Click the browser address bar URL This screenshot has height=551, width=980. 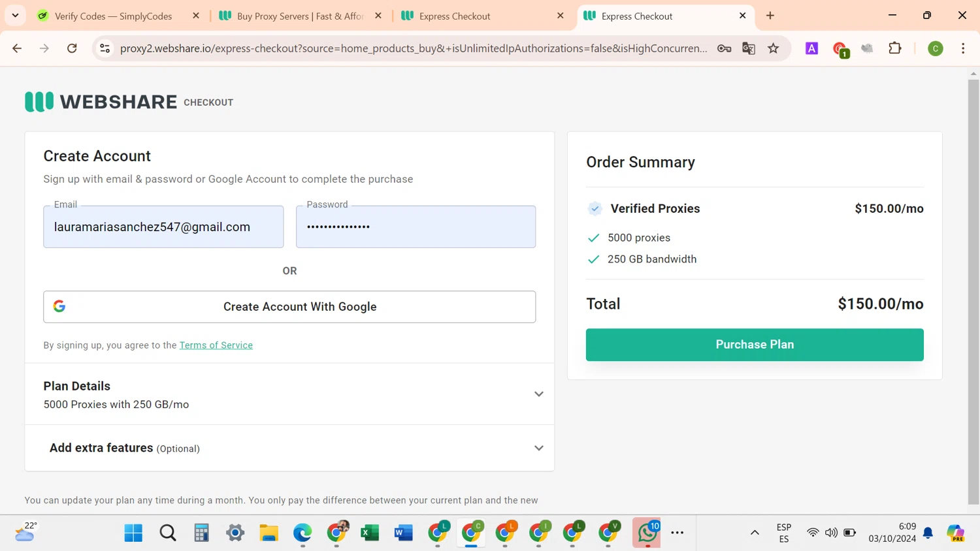tap(413, 48)
